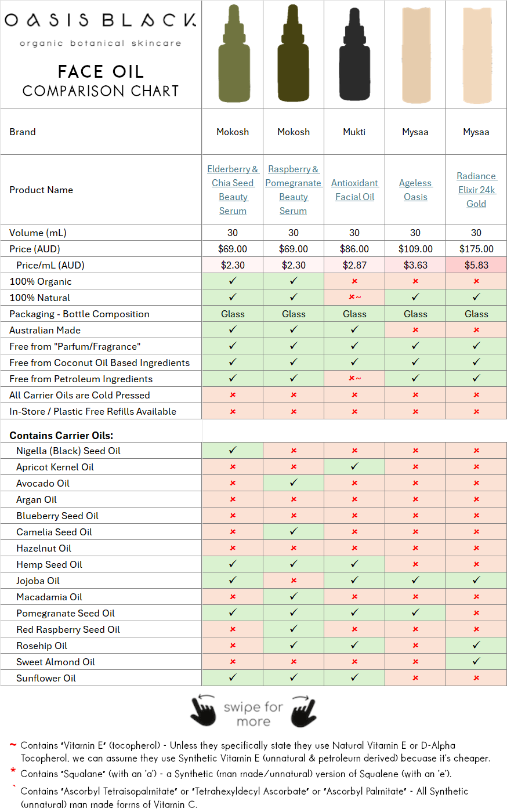The height and width of the screenshot is (812, 507).
Task: Click the 'Product Name' row label
Action: pyautogui.click(x=41, y=190)
